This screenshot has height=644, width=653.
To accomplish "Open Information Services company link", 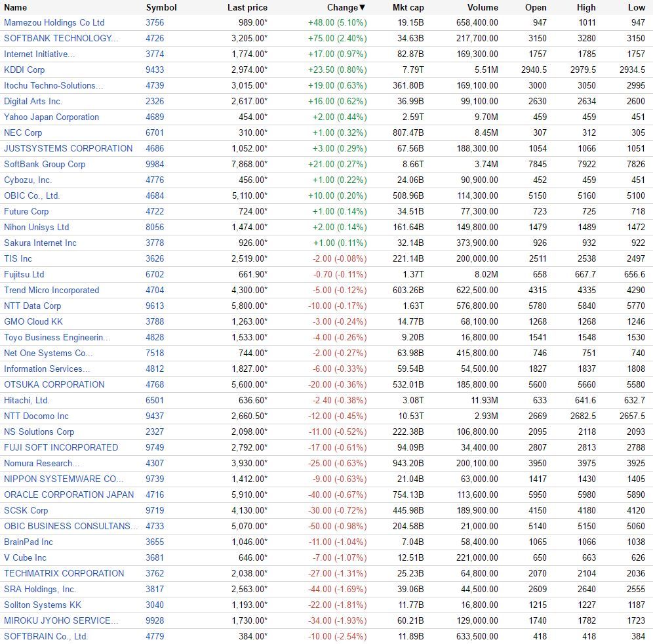I will (47, 369).
